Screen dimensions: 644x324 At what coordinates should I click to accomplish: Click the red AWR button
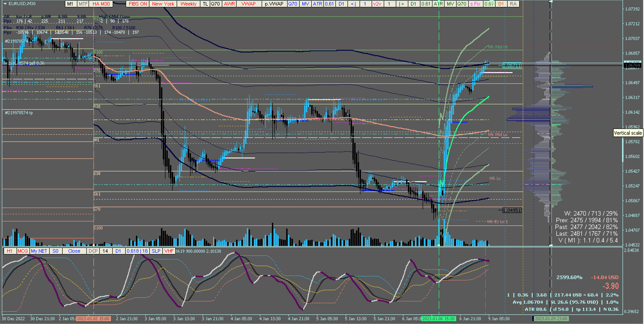coord(229,4)
